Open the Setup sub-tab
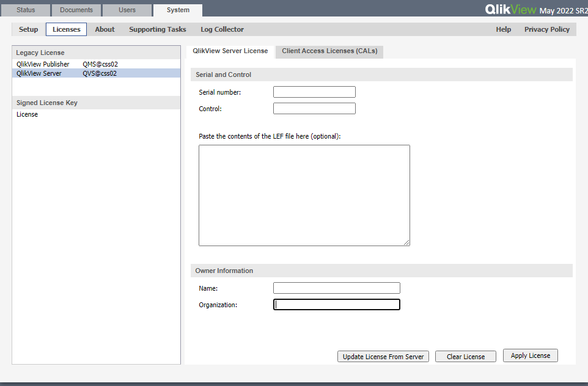The image size is (588, 386). point(29,29)
